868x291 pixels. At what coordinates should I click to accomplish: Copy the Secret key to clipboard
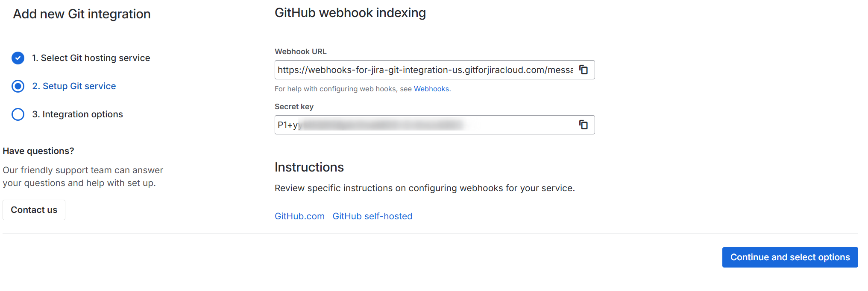click(584, 125)
